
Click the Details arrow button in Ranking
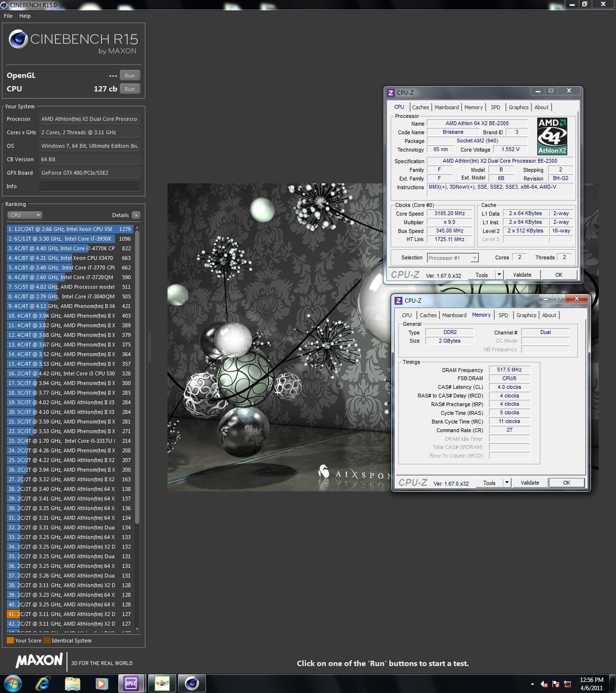tap(136, 215)
